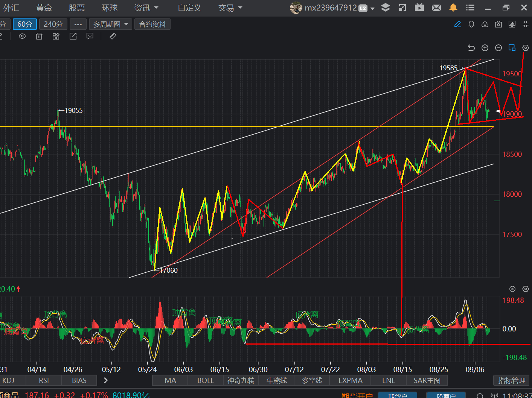
Task: Select the EXPMA indicator tab
Action: point(351,380)
